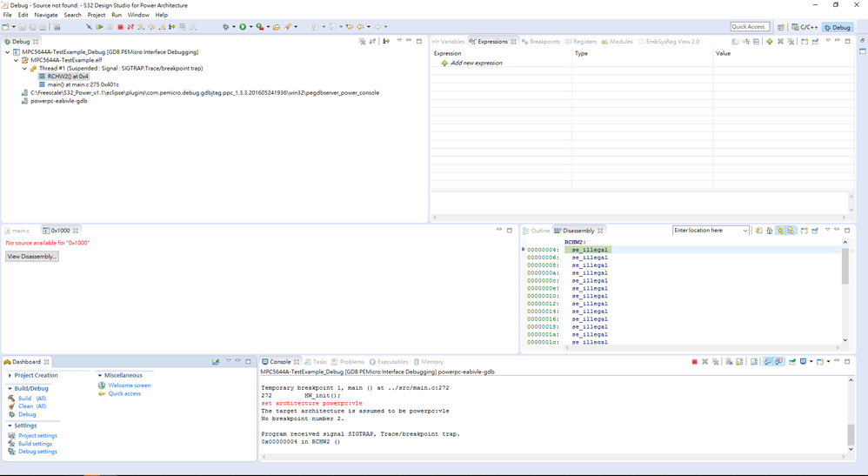Click the Debug settings link
Viewport: 868px width, 476px height.
37,452
